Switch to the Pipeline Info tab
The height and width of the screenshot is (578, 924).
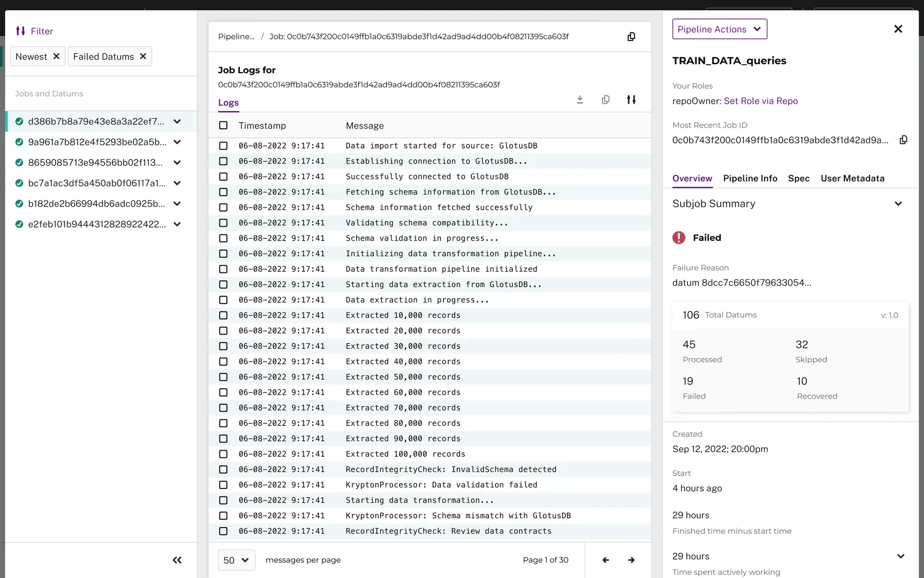click(750, 178)
